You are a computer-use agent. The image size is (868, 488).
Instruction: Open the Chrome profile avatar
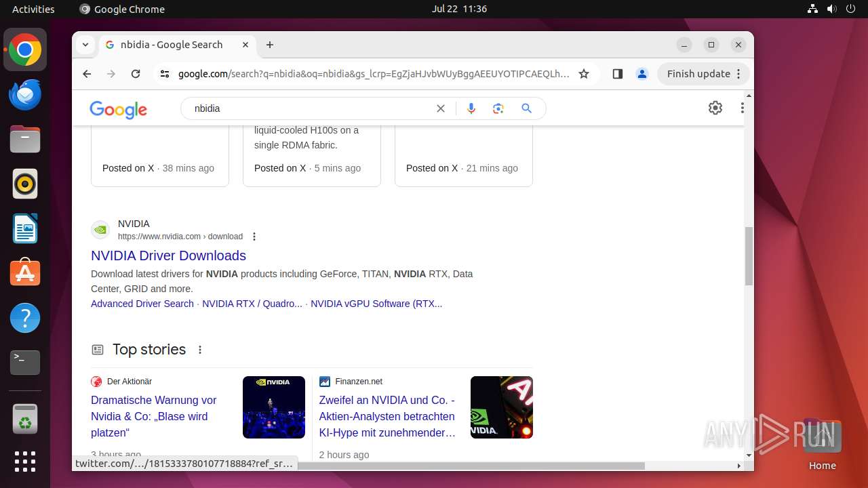coord(642,74)
